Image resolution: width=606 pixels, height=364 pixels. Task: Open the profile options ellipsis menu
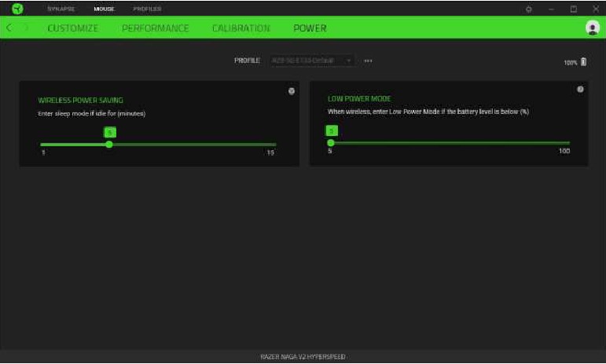coord(367,61)
